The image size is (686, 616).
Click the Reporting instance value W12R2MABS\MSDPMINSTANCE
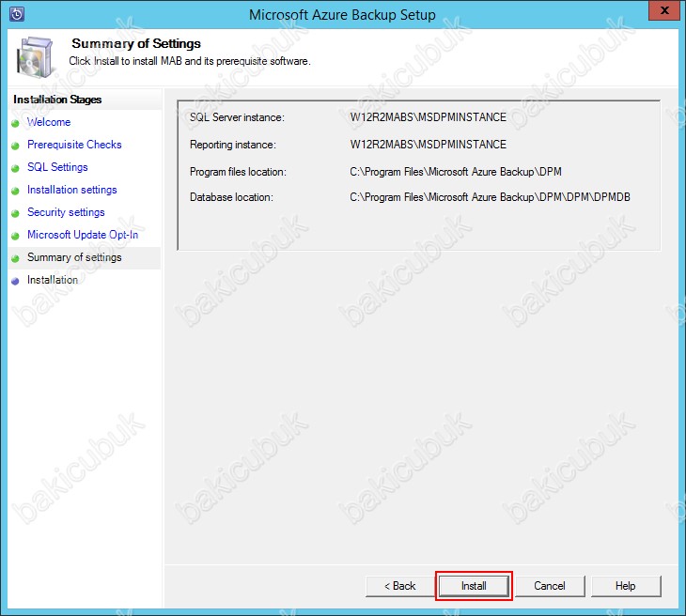pos(429,145)
